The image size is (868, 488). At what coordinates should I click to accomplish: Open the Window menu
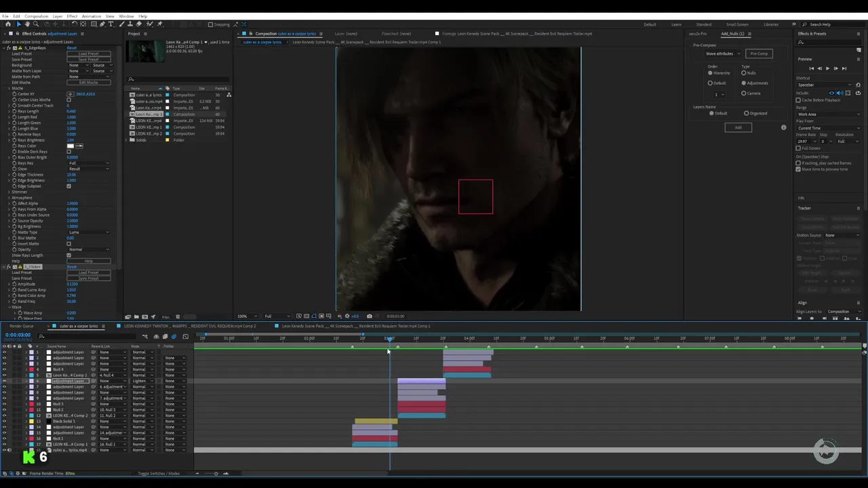(126, 16)
